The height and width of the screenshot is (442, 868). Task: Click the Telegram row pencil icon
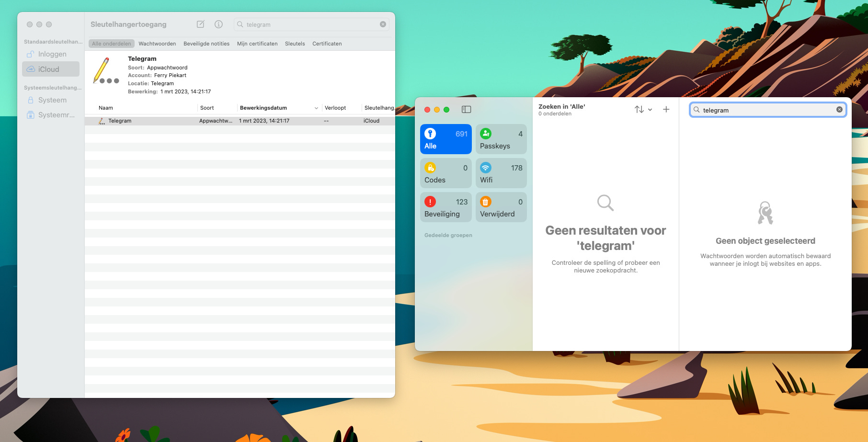click(x=102, y=121)
